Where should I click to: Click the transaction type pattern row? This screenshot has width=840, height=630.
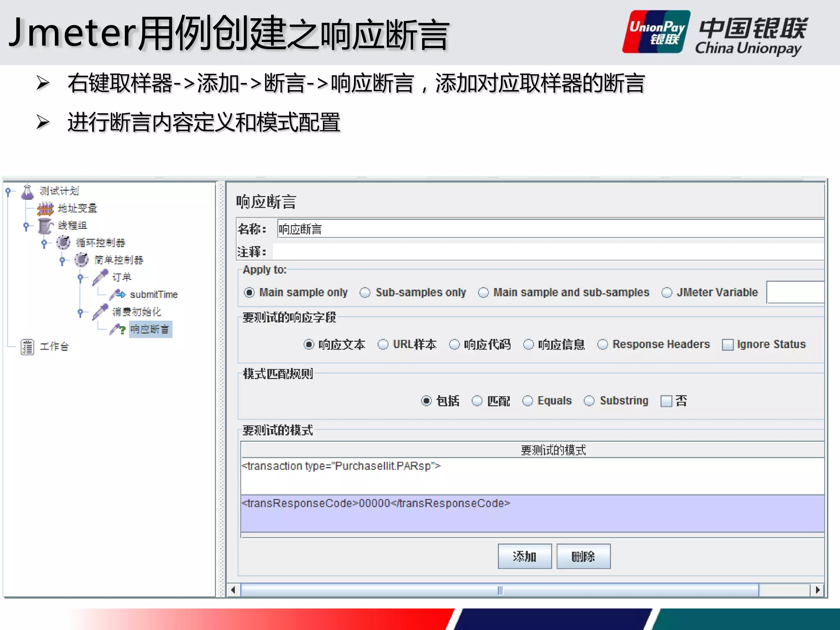tap(532, 476)
